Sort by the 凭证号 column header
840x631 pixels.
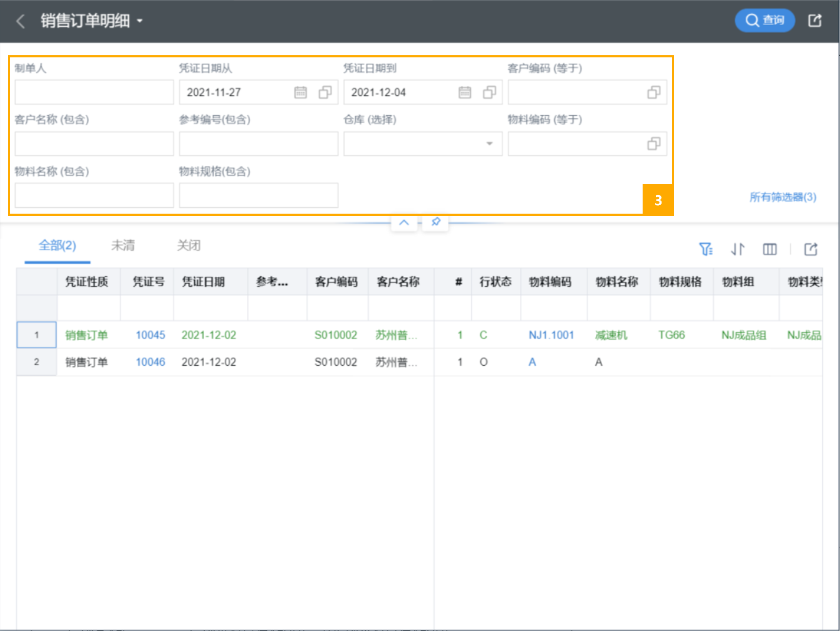148,282
